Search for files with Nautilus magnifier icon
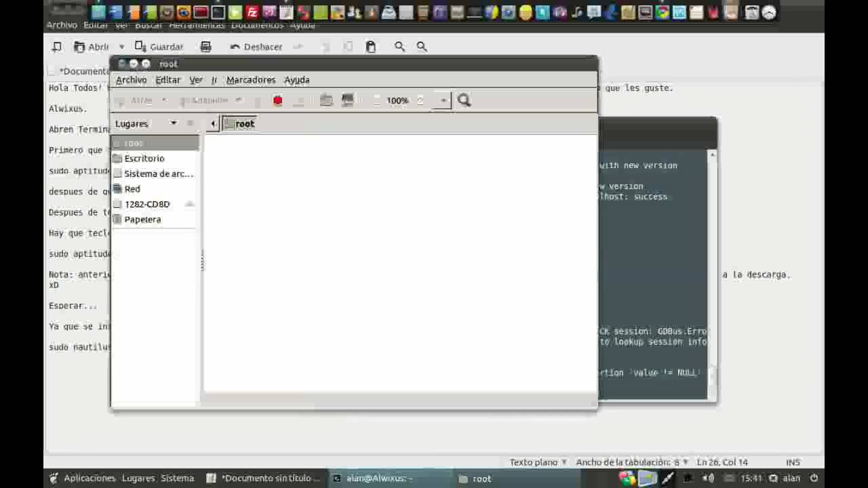The image size is (868, 488). [x=464, y=100]
